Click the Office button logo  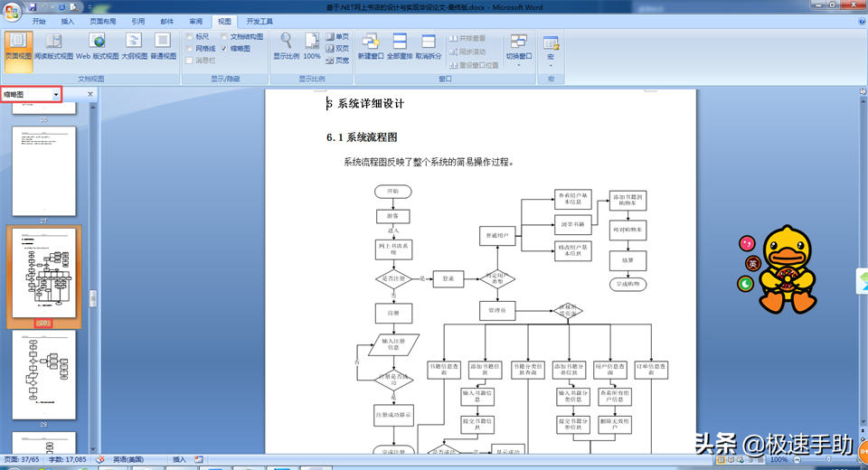11,8
